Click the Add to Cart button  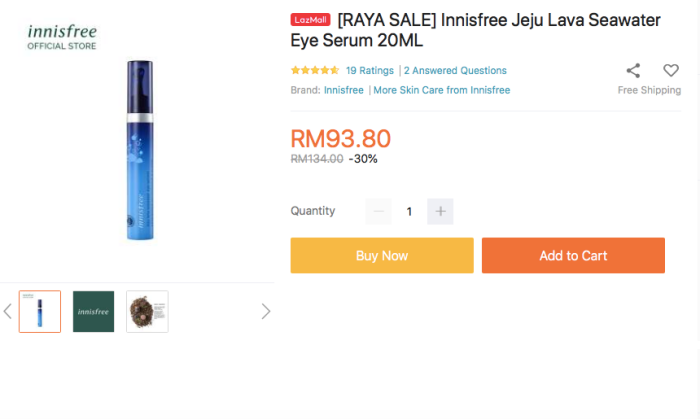(x=573, y=255)
